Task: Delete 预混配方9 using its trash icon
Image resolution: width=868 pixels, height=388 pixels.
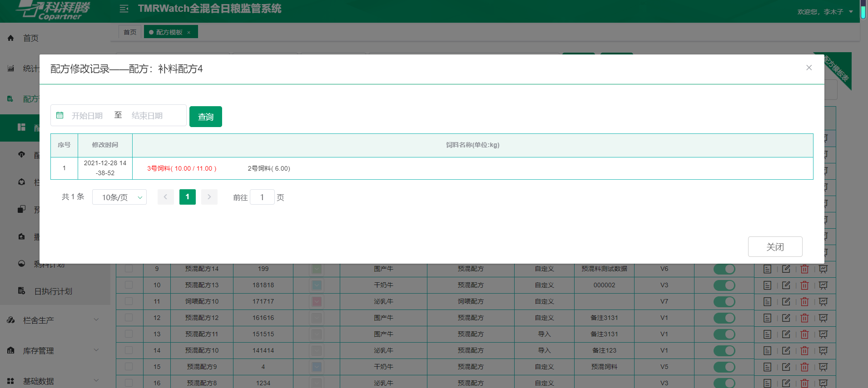Action: pos(804,367)
